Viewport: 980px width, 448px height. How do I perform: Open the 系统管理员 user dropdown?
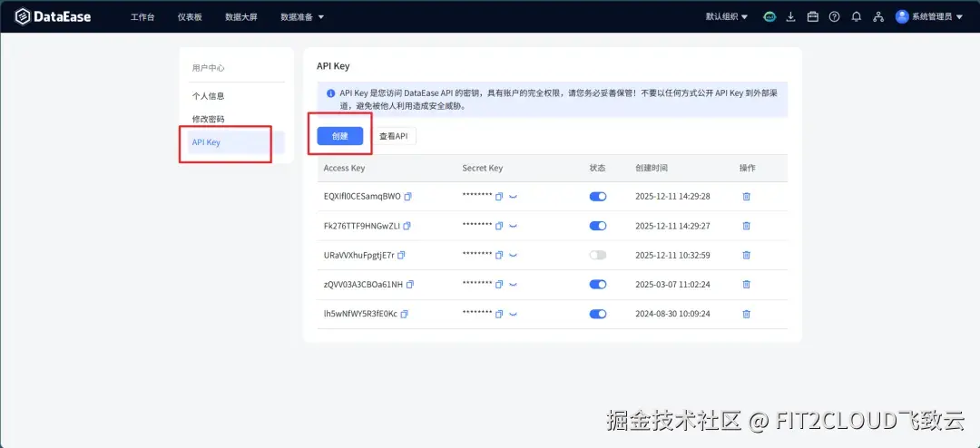coord(936,17)
